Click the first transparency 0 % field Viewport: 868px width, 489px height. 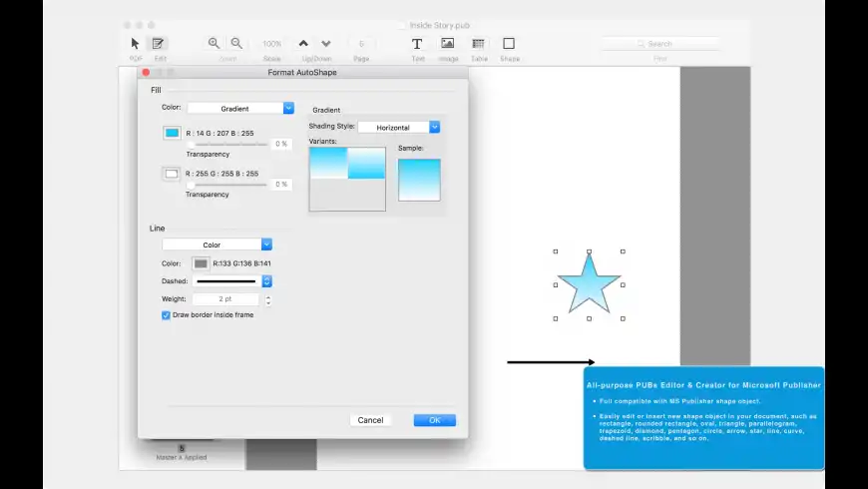[x=281, y=144]
